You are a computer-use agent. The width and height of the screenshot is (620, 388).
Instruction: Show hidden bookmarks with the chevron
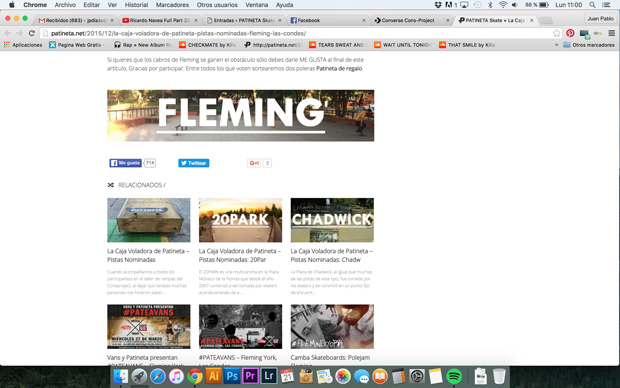coord(556,45)
